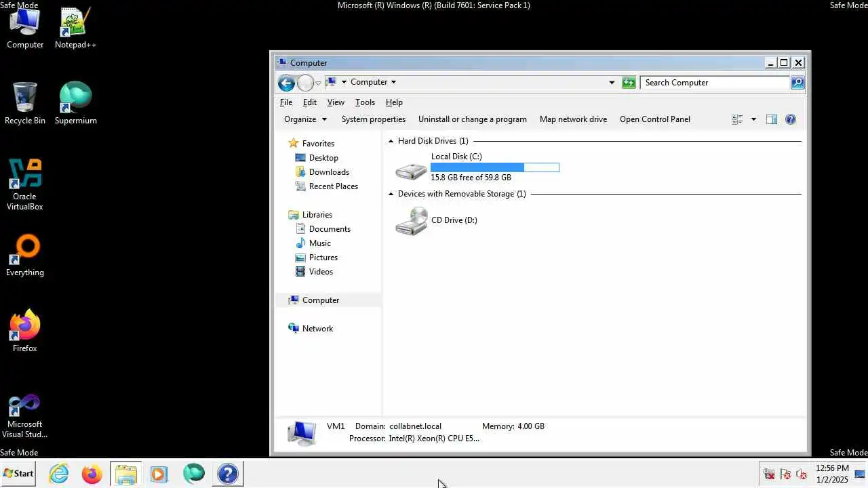
Task: Select Pictures library
Action: pyautogui.click(x=323, y=258)
